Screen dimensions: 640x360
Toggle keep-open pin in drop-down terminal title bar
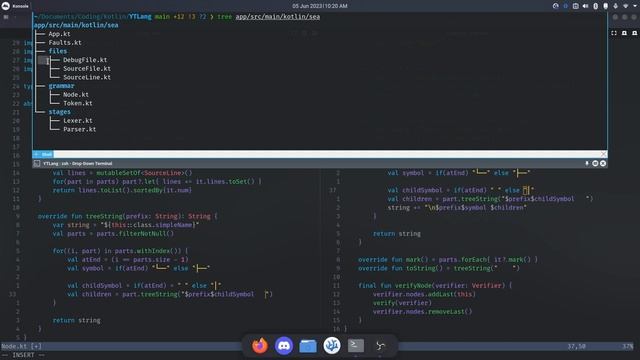(587, 163)
